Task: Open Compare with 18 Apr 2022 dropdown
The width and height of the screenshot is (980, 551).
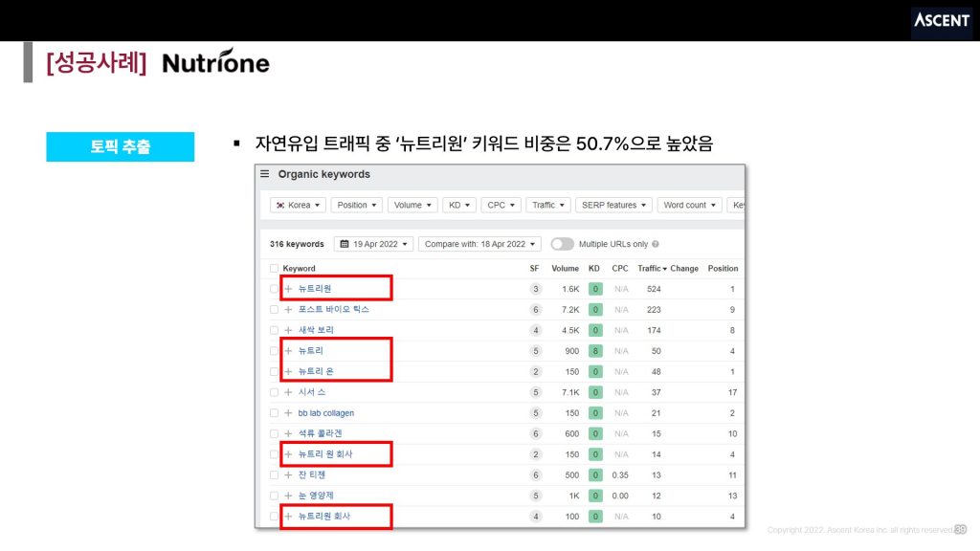Action: [479, 244]
